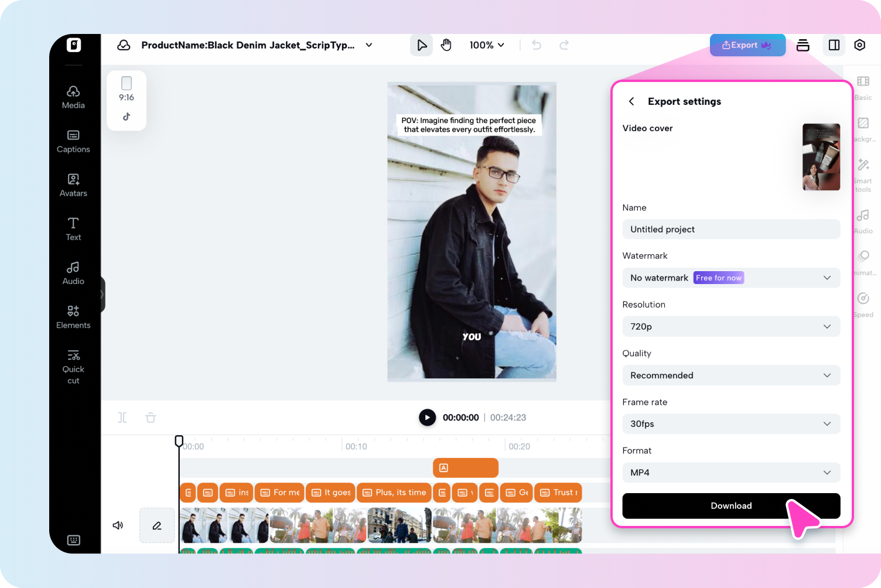Open the Captions sidebar tab
The height and width of the screenshot is (588, 881).
(73, 142)
